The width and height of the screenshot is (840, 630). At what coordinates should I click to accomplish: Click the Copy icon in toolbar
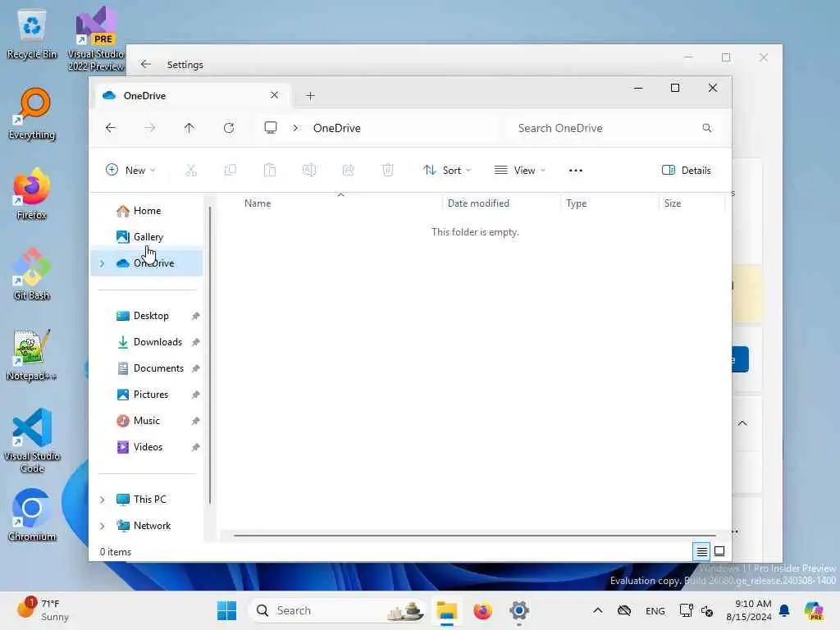click(231, 171)
